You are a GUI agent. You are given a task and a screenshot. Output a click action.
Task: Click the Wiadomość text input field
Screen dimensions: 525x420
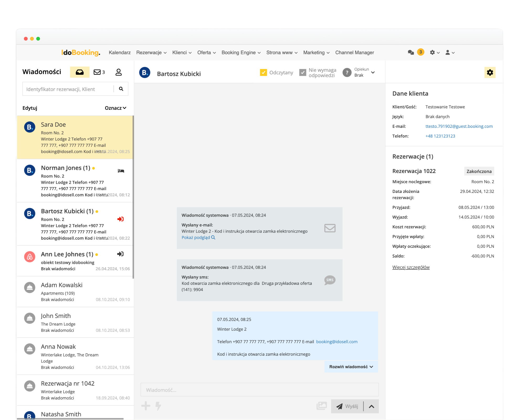tap(259, 390)
